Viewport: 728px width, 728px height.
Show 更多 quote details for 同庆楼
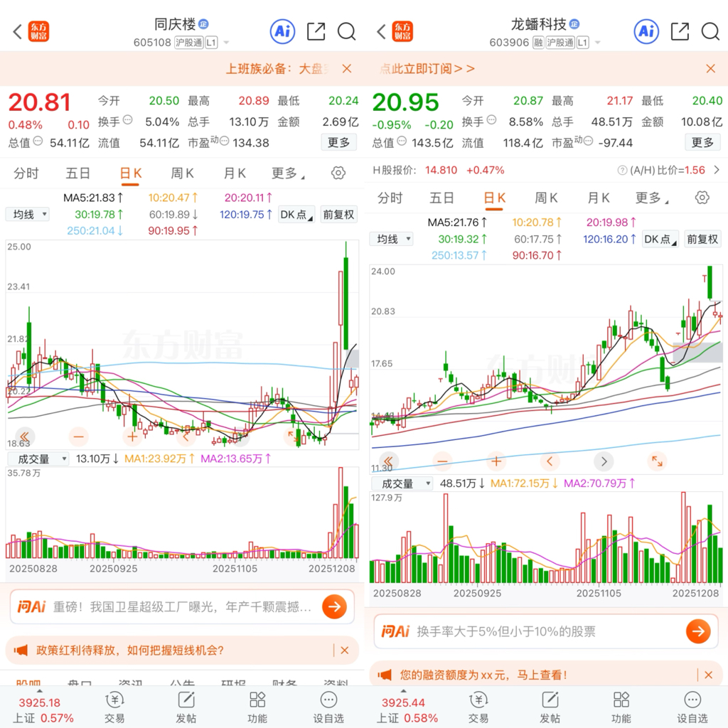(x=338, y=142)
